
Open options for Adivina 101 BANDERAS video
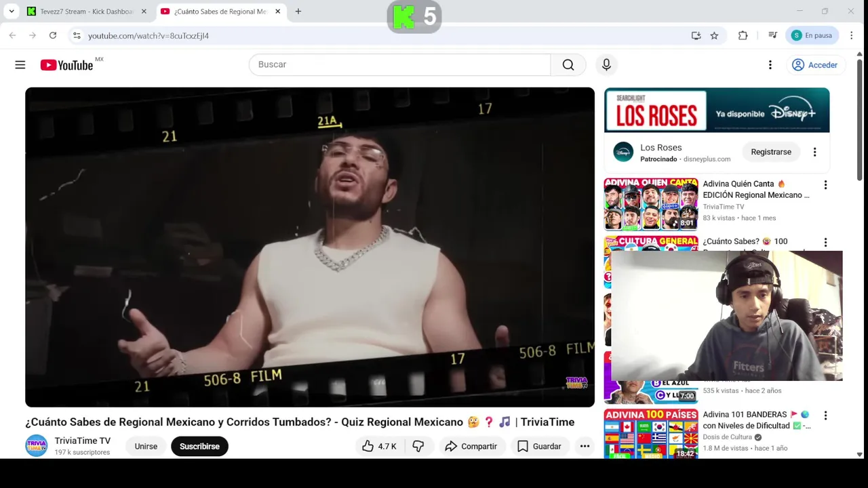pyautogui.click(x=825, y=415)
